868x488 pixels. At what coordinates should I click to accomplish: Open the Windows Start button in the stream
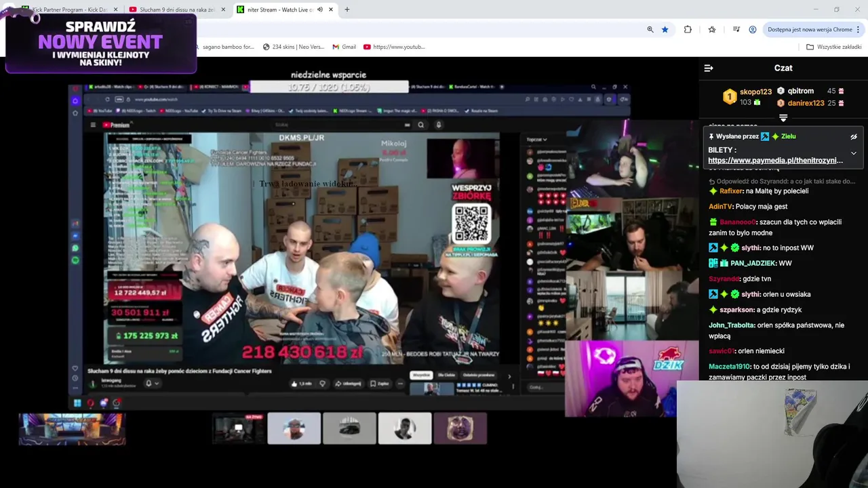(x=77, y=403)
